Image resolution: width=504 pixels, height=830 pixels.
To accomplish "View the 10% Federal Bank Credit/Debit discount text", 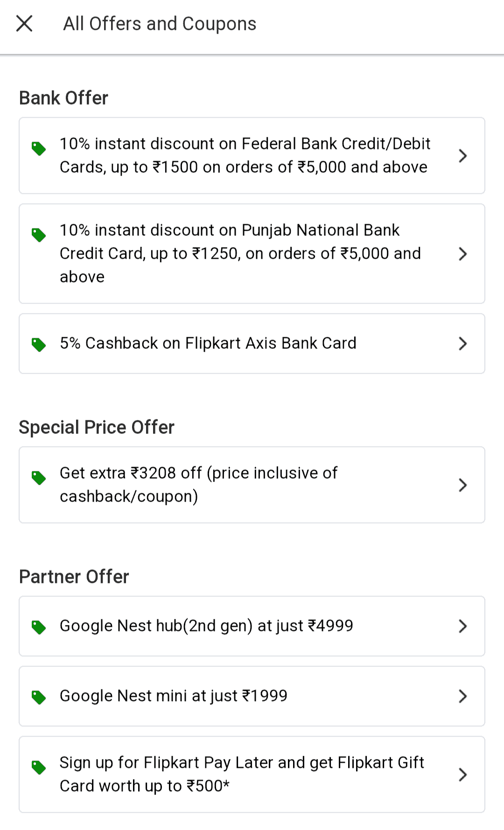I will coord(245,155).
